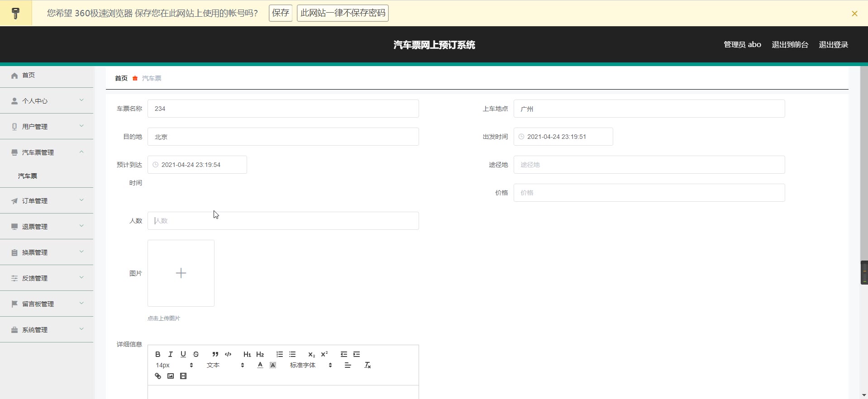Increase indent in the editor

tap(357, 354)
